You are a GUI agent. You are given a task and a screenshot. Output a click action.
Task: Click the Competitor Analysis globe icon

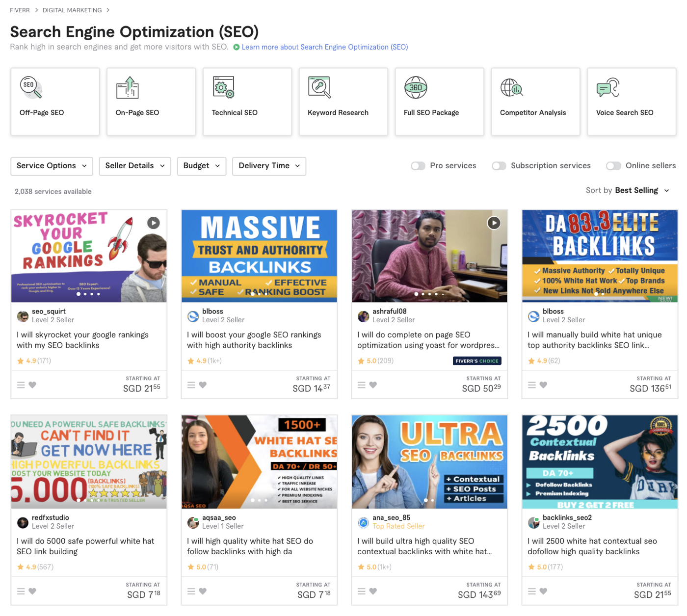click(x=511, y=88)
